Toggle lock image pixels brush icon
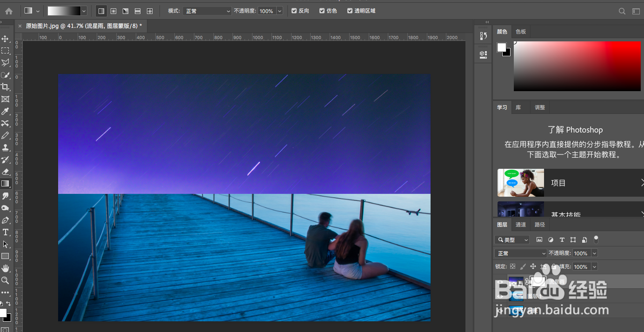Viewport: 644px width, 332px height. (523, 266)
